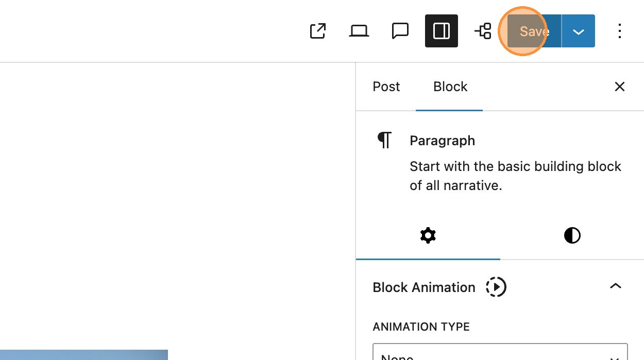Close the settings sidebar with the X
644x360 pixels.
[619, 87]
